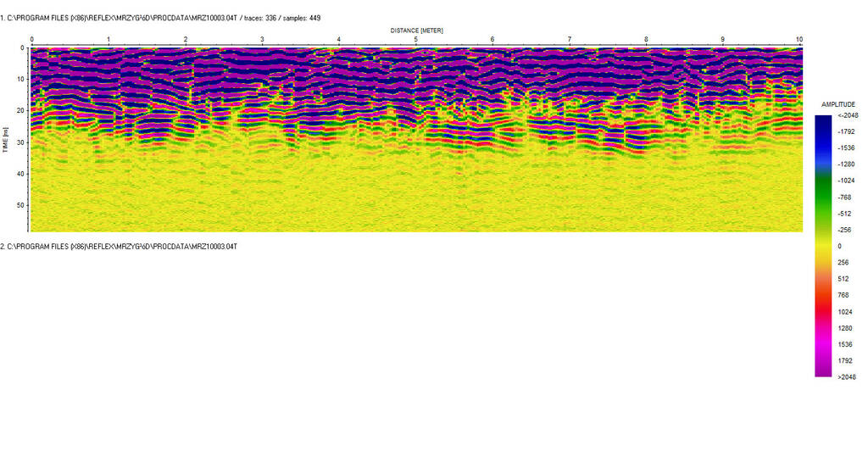This screenshot has width=868, height=468.
Task: Click distance axis tick labeled 5
Action: (415, 40)
